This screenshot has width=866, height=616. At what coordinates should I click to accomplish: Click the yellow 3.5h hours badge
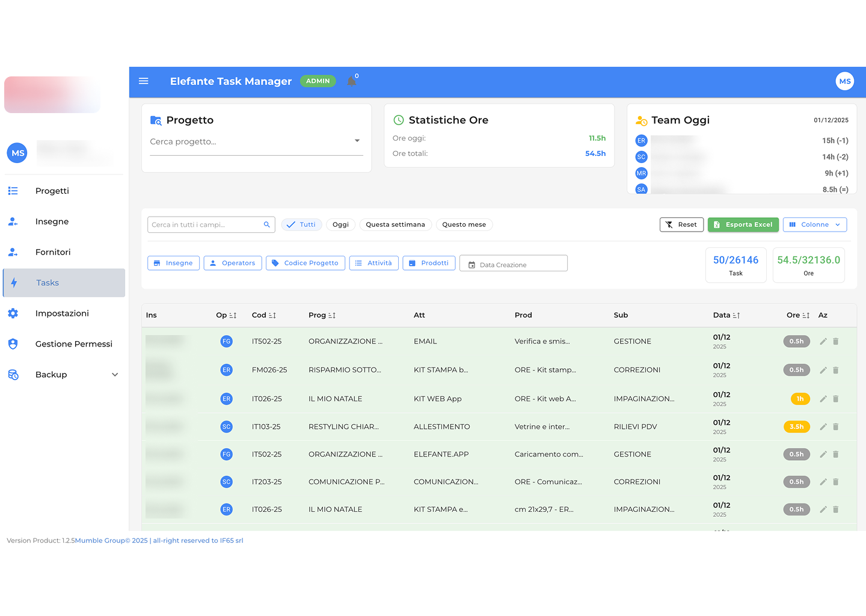click(797, 427)
